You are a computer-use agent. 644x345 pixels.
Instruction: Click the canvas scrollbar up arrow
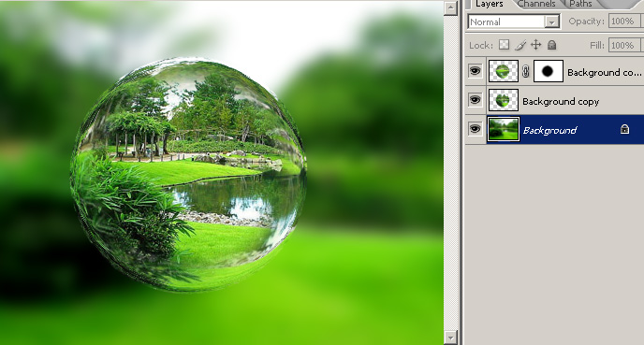450,8
